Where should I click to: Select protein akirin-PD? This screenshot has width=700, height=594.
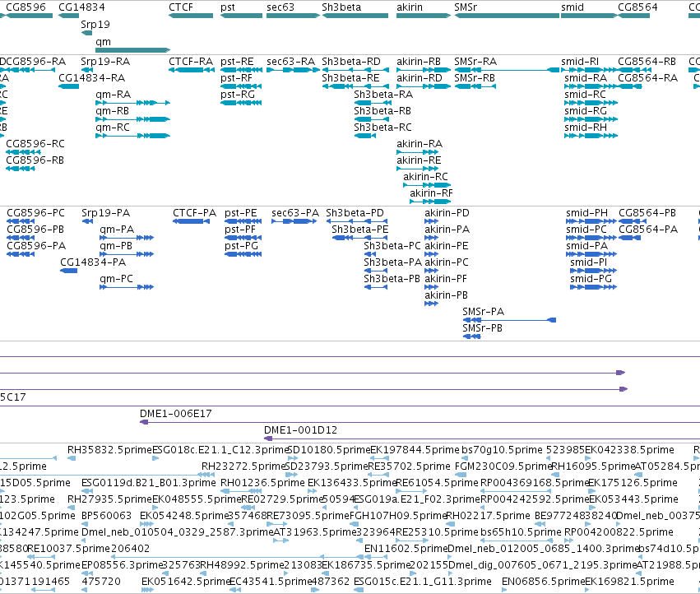[x=431, y=221]
